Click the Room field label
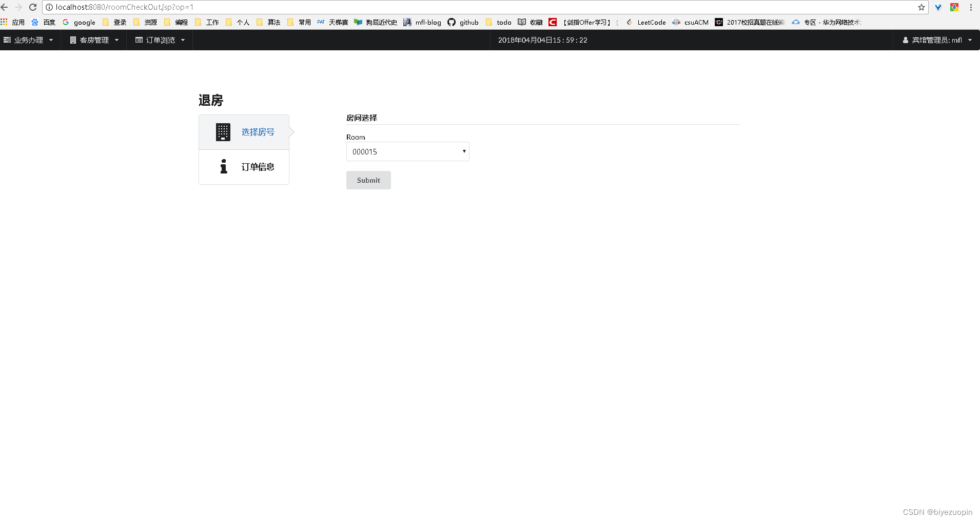980x521 pixels. pyautogui.click(x=356, y=137)
